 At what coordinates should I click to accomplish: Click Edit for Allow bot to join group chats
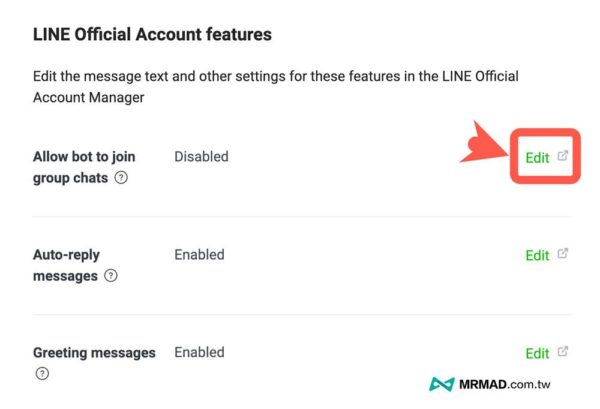(537, 157)
